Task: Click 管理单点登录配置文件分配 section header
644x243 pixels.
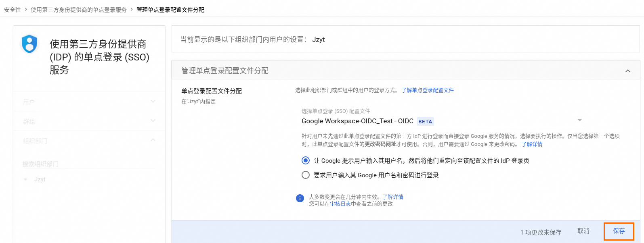Action: [406, 71]
